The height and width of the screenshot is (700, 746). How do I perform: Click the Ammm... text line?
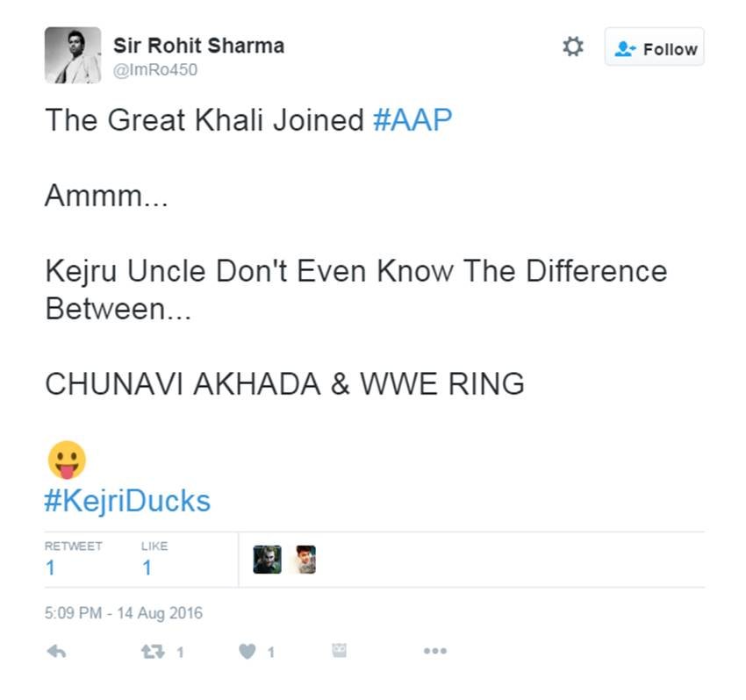[105, 195]
